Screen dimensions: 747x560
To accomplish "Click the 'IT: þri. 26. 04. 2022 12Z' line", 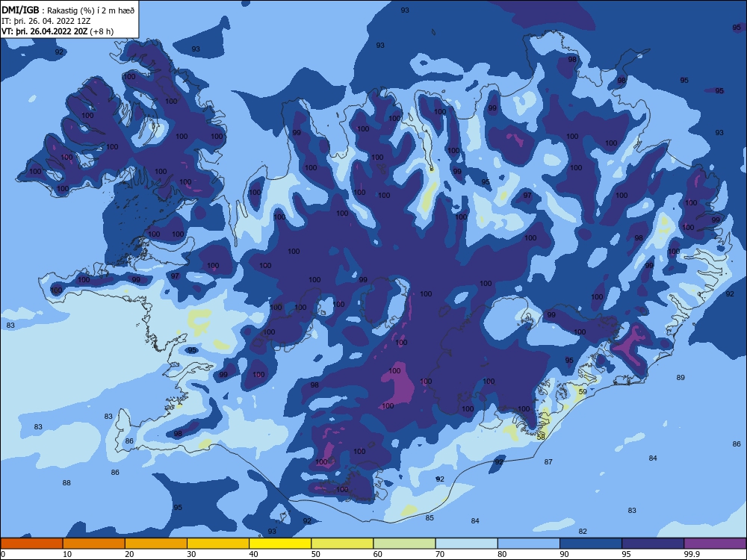I will click(46, 21).
